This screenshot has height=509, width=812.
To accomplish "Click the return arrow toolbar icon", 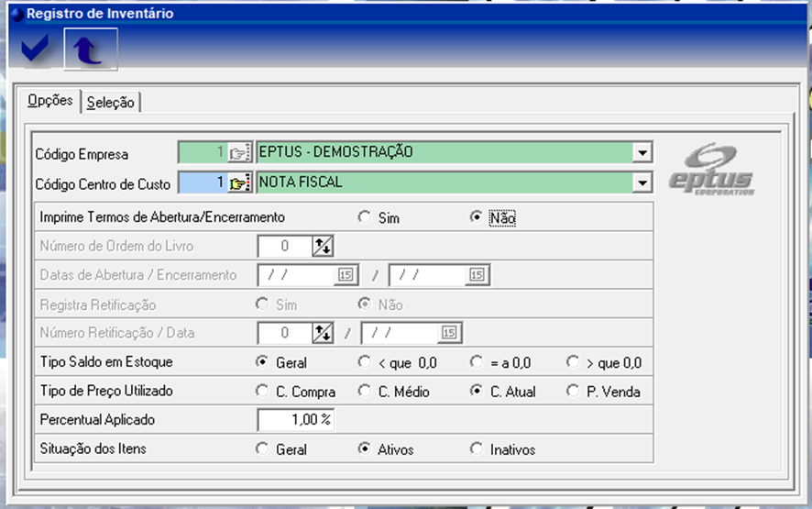I will (90, 50).
